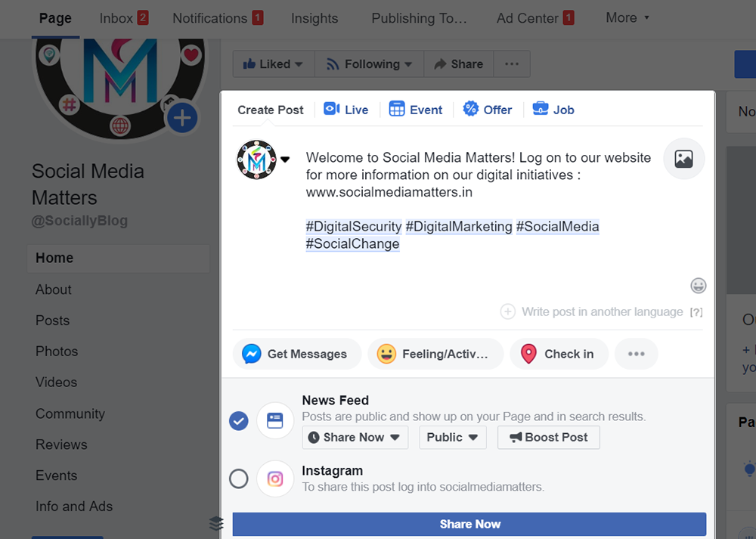This screenshot has height=539, width=756.
Task: Add a photo with the image icon
Action: [683, 159]
